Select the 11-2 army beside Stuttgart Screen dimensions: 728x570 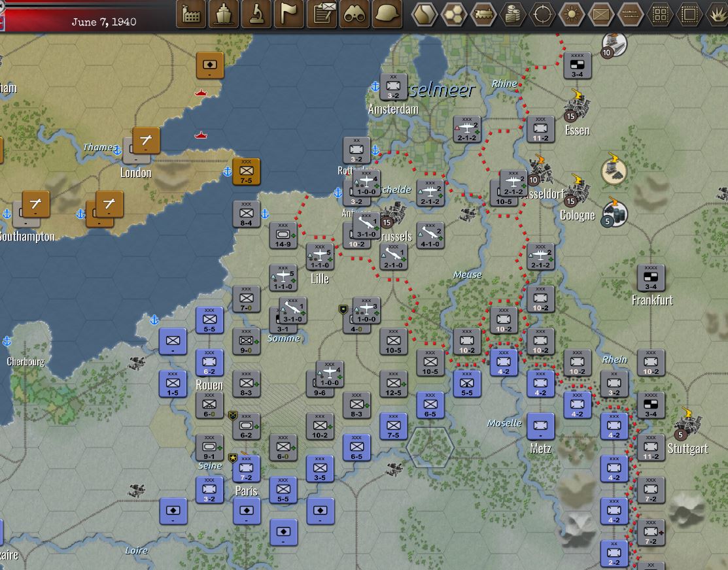tap(651, 448)
